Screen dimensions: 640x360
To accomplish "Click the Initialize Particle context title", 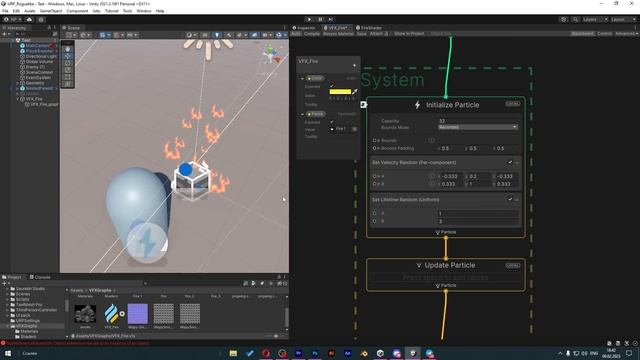I will pos(452,105).
